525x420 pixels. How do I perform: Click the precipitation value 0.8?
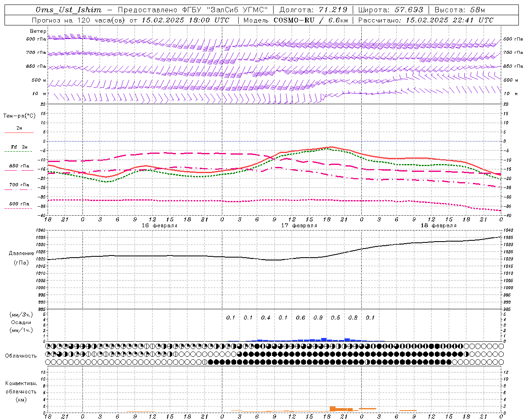pos(353,317)
